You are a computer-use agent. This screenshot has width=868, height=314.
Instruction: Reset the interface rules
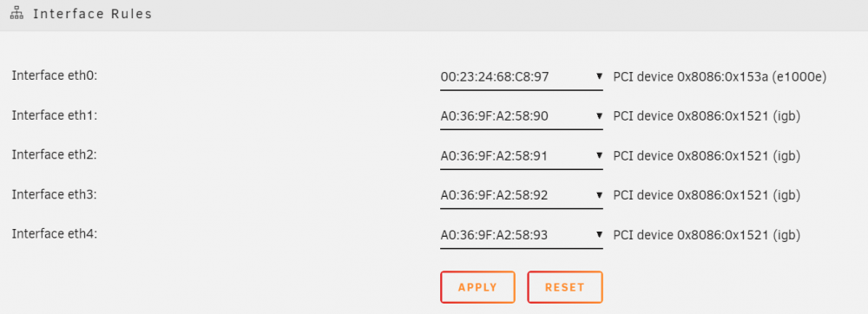pos(565,287)
